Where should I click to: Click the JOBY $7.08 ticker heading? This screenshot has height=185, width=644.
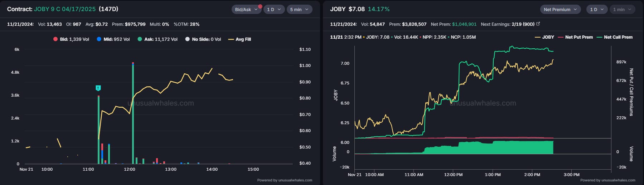347,9
